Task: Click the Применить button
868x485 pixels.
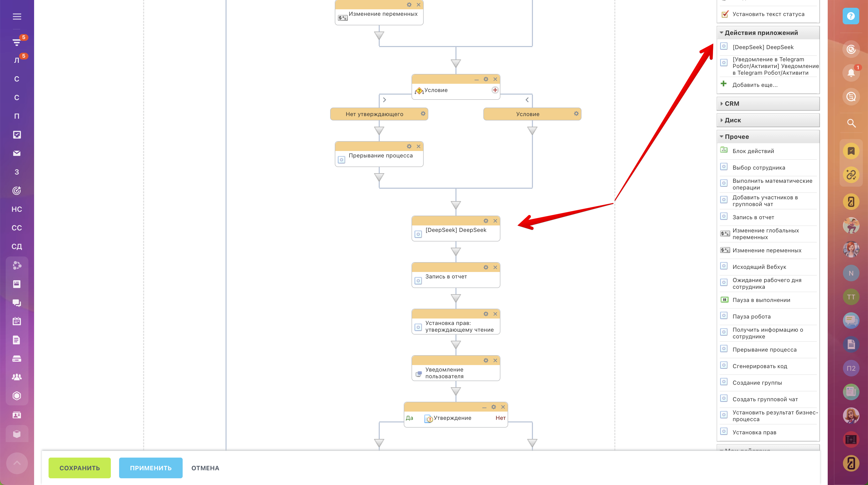Action: pyautogui.click(x=151, y=468)
